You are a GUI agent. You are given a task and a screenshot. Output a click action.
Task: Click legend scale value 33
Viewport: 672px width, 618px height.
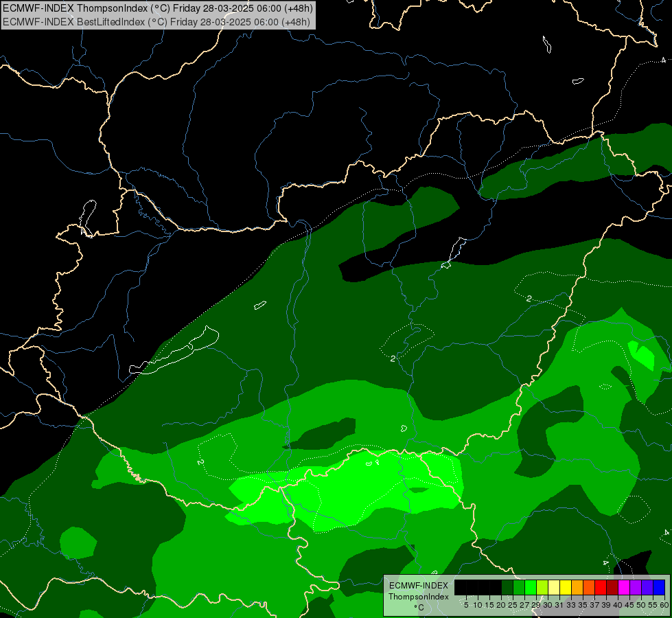571,605
